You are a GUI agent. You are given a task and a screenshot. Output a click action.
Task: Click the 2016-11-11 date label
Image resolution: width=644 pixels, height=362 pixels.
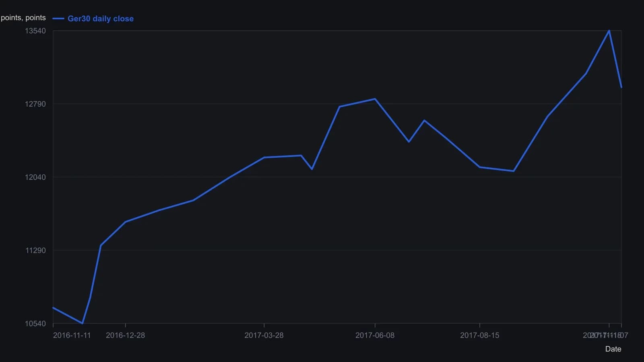coord(72,335)
